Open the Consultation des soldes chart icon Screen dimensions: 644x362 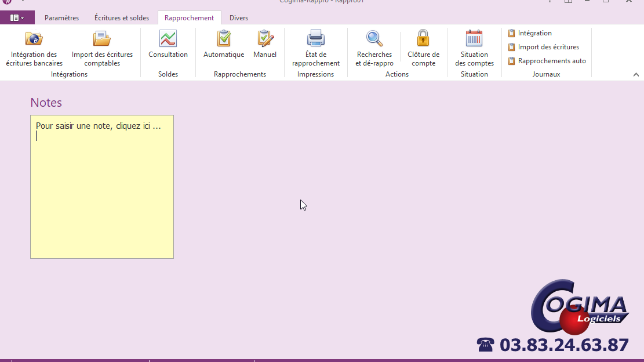[x=168, y=39]
